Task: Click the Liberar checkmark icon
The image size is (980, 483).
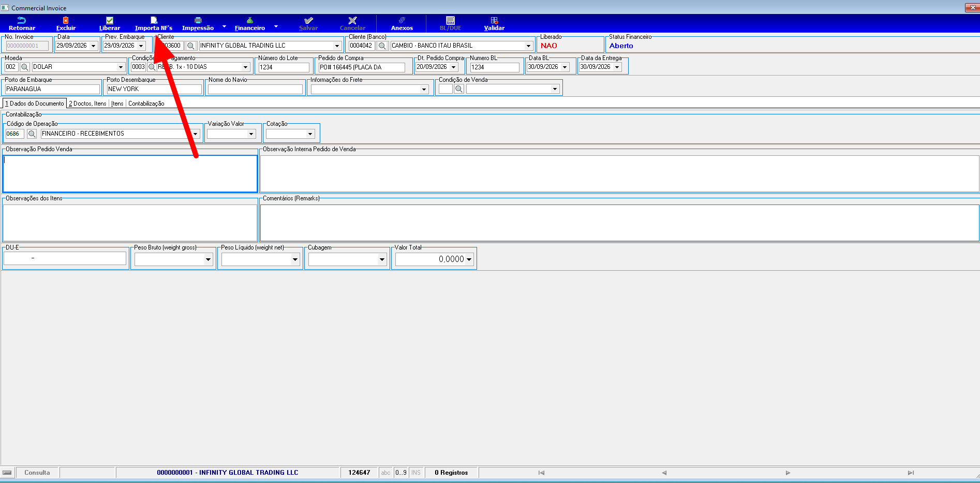Action: point(110,20)
